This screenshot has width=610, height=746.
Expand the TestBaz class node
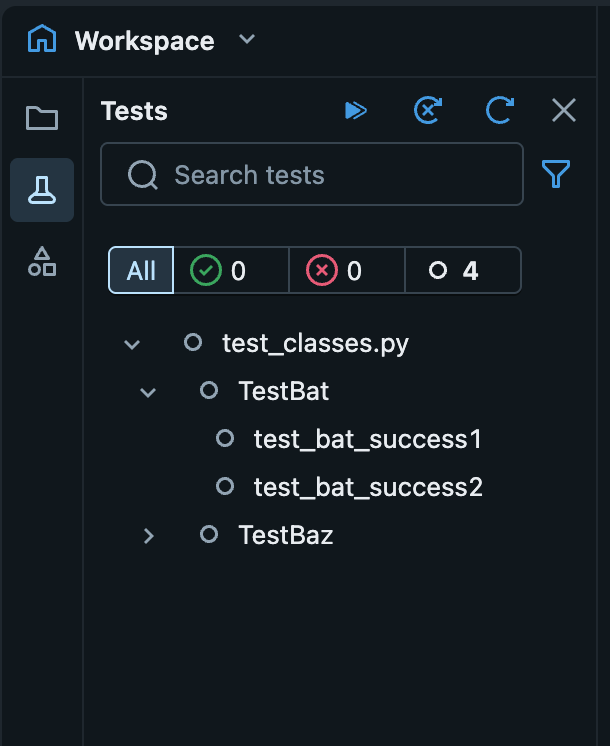(148, 536)
